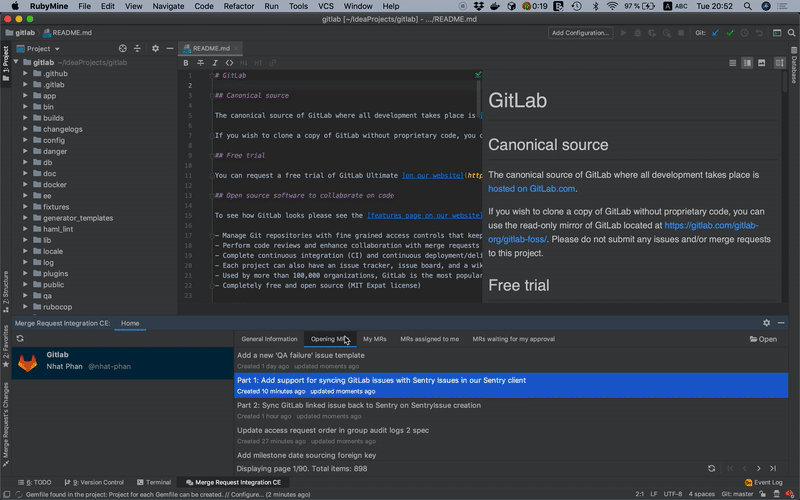Open the Database side panel
This screenshot has height=500, width=800.
point(794,65)
